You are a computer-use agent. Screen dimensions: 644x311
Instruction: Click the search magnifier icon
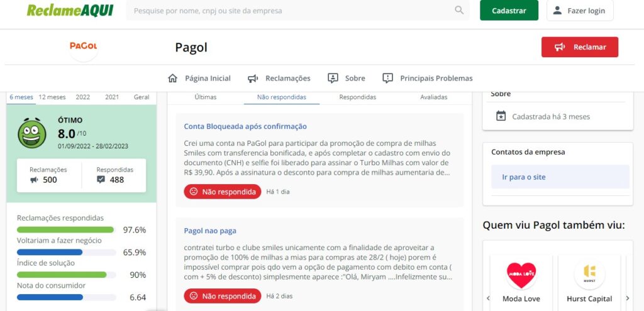459,10
